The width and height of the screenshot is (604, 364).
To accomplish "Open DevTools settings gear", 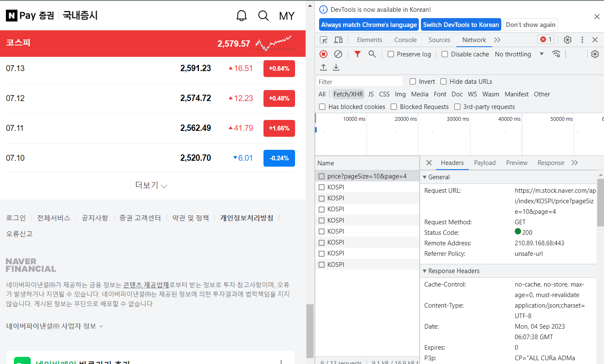I will point(567,40).
